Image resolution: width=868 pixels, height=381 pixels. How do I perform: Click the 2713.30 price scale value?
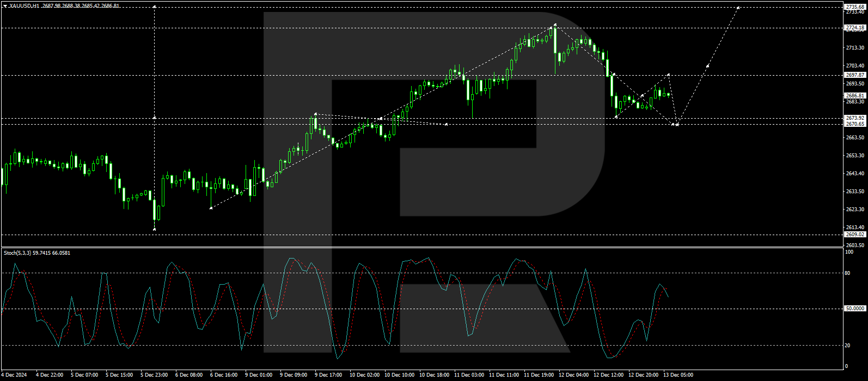pyautogui.click(x=854, y=48)
